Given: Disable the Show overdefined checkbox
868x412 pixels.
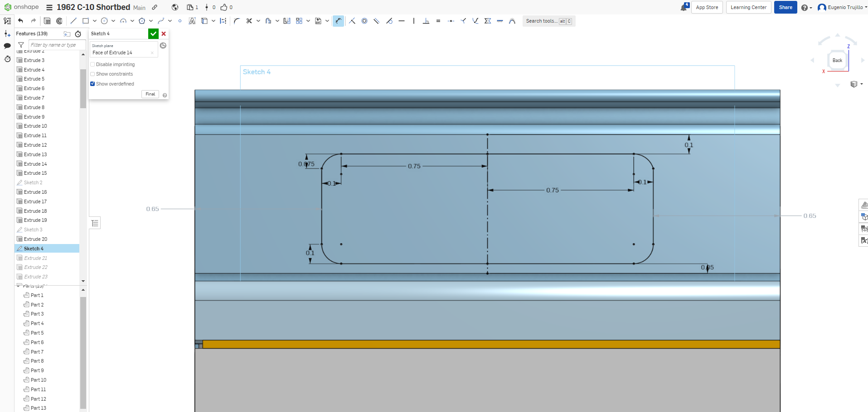Looking at the screenshot, I should coord(92,84).
